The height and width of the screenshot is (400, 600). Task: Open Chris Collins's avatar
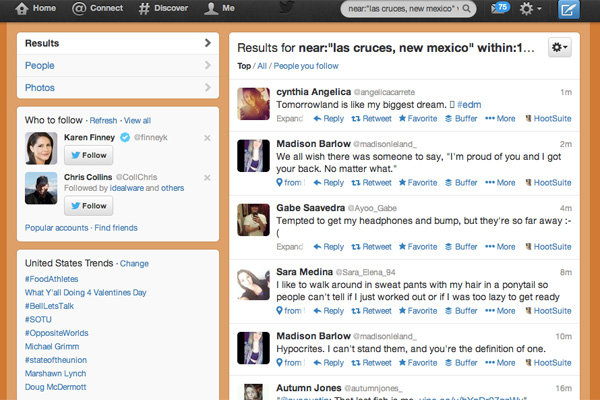point(41,188)
